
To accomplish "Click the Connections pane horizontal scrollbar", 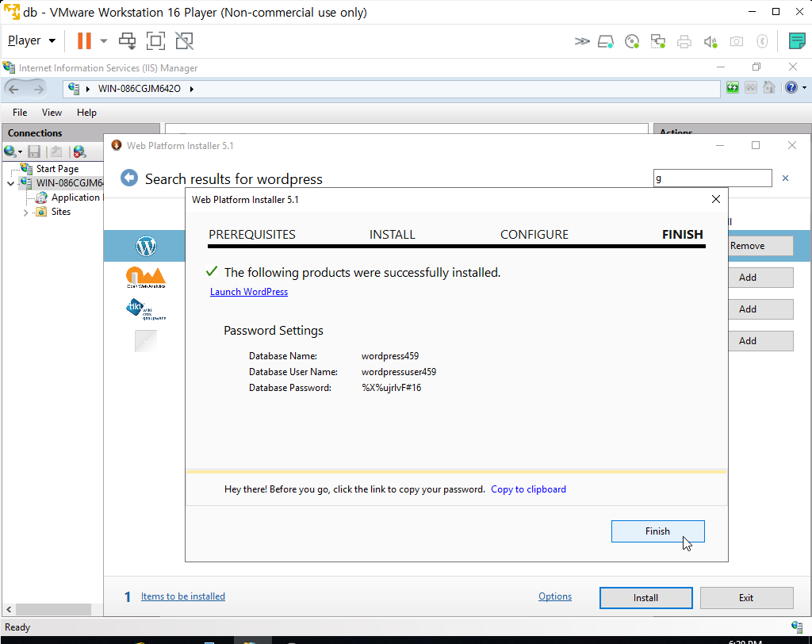I will pos(53,609).
